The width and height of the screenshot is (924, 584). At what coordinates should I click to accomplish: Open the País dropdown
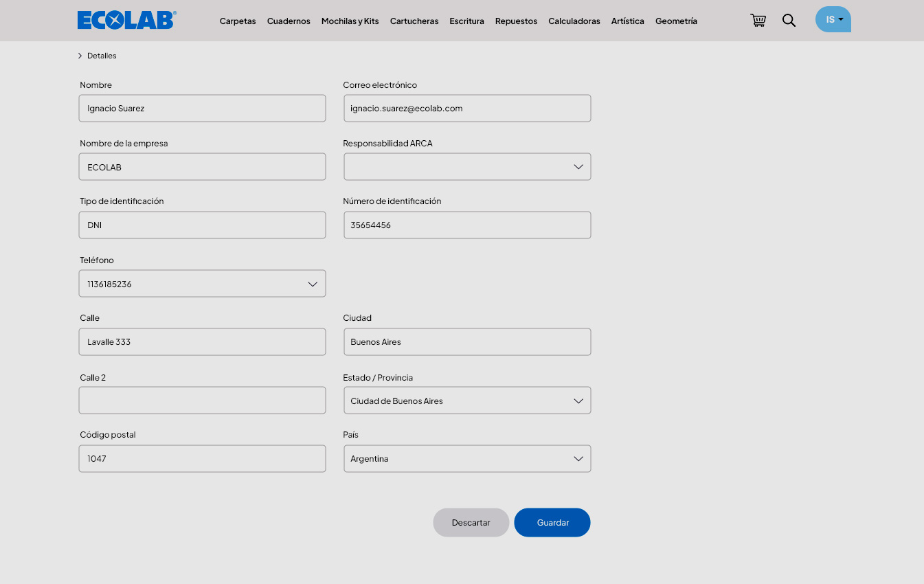coord(467,459)
